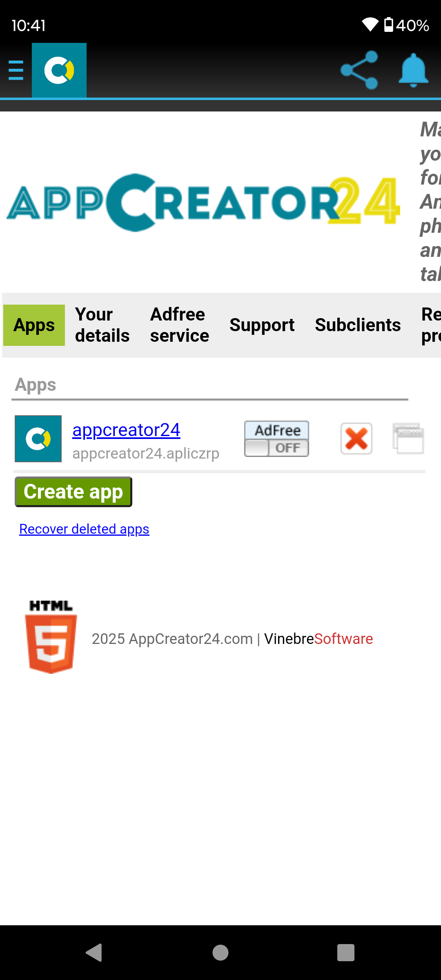Go to the Subclients tab
This screenshot has height=980, width=441.
coord(358,325)
